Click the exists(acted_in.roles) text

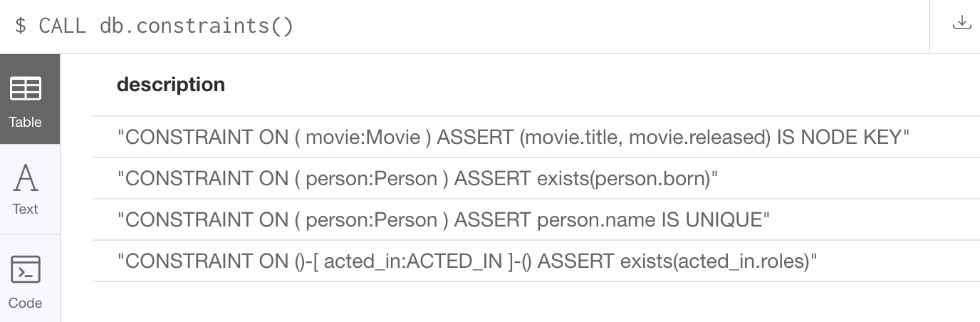click(715, 261)
